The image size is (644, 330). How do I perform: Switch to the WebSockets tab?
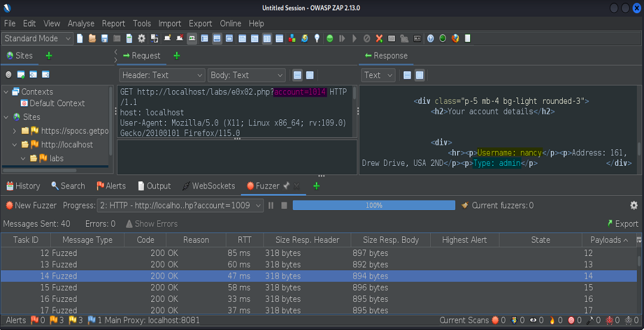tap(208, 186)
